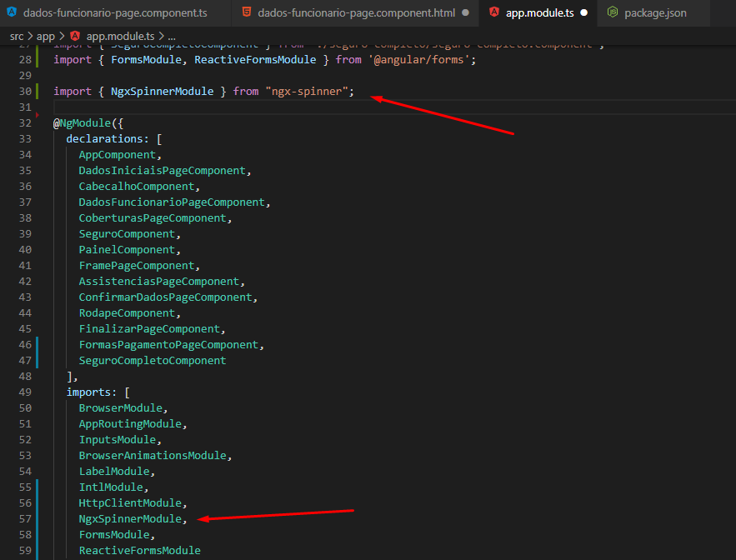Viewport: 736px width, 560px height.
Task: Click Node icon on package.json tab
Action: coord(613,12)
